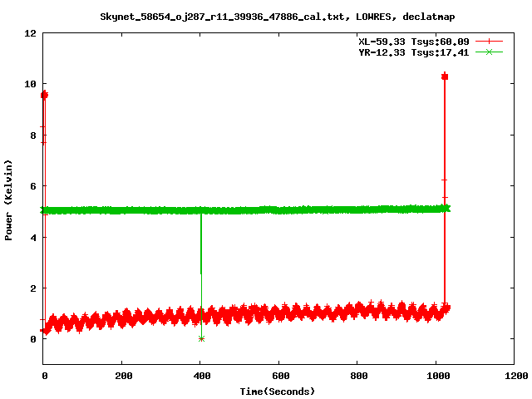Click the x-axis tick label 1000

click(x=438, y=376)
